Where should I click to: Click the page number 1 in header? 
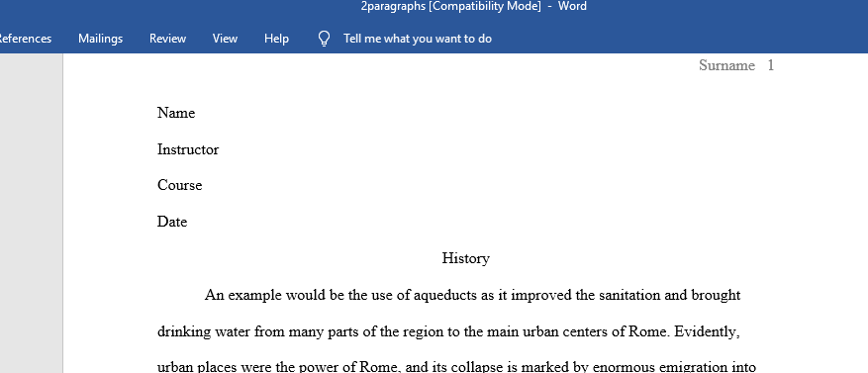(771, 65)
